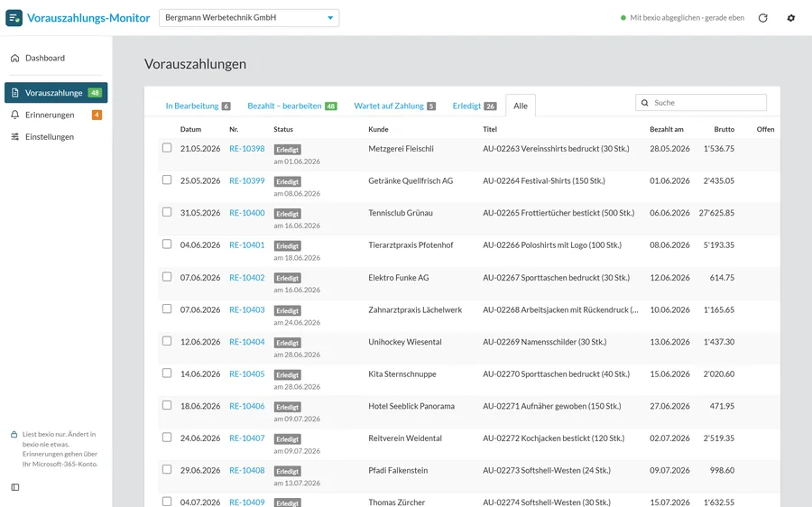Image resolution: width=812 pixels, height=507 pixels.
Task: Click date 14.06.2026 in Datum column
Action: pos(200,373)
